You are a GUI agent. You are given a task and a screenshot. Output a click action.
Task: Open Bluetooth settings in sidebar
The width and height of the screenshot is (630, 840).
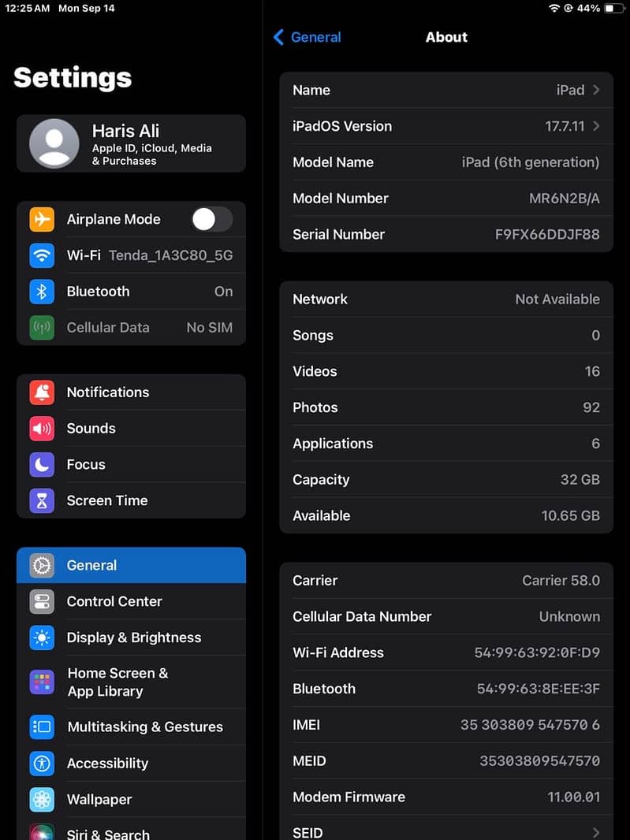[x=132, y=292]
